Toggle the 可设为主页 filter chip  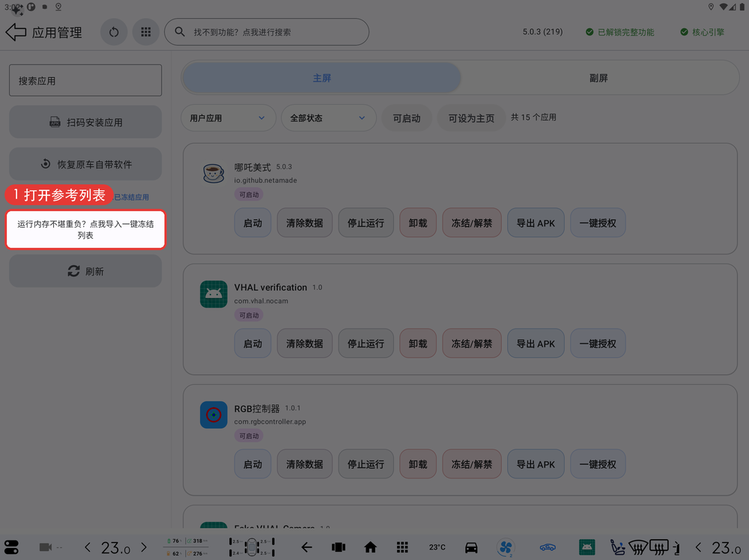tap(471, 118)
